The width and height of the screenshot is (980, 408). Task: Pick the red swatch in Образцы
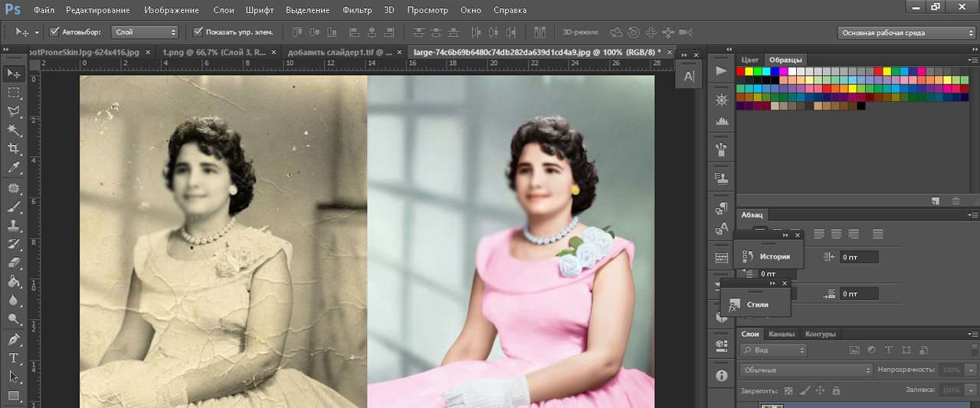click(740, 71)
